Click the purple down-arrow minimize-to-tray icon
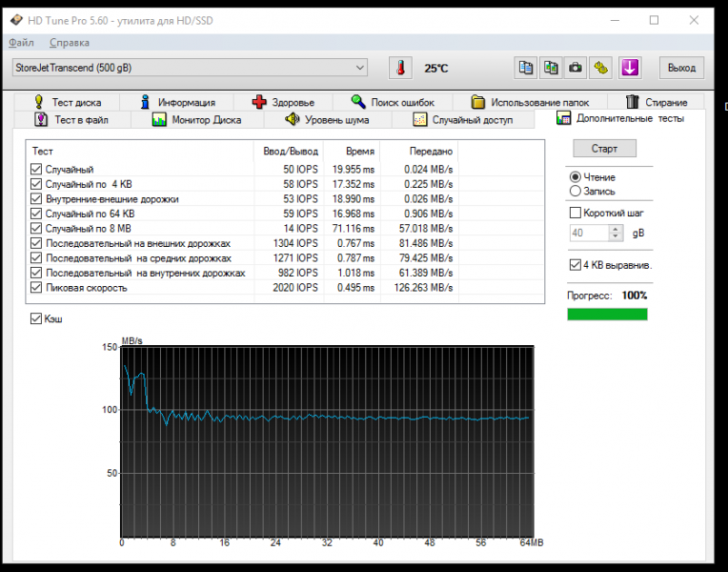 630,68
